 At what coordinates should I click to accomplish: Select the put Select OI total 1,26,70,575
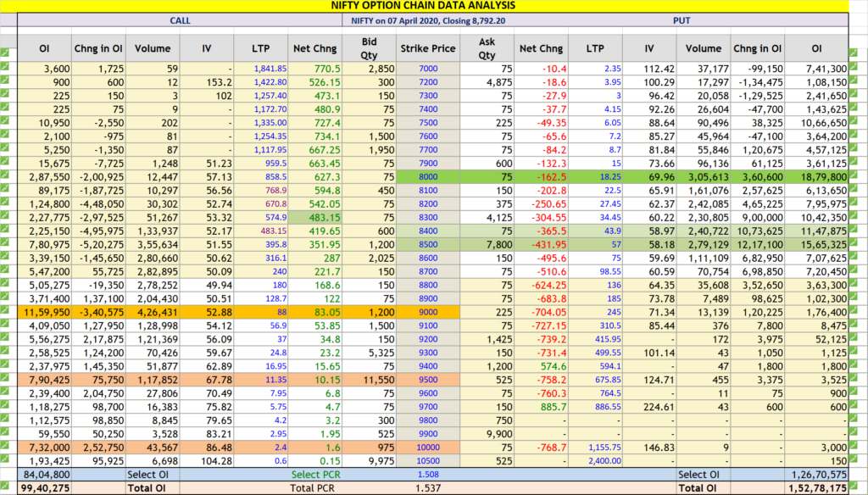(820, 475)
